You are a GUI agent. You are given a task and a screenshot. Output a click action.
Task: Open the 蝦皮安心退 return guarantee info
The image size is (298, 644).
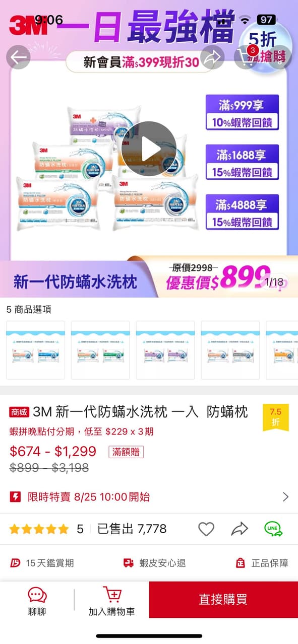point(154,563)
